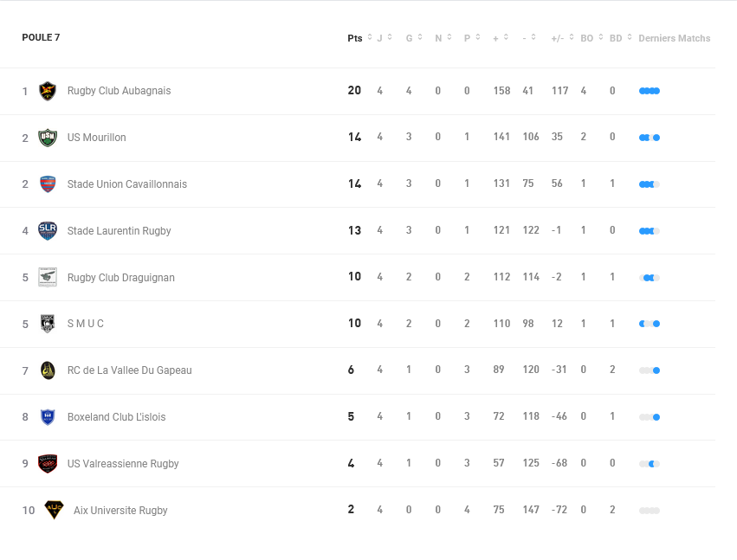
Task: Click the Stade Union Cavaillonnais logo
Action: (48, 184)
